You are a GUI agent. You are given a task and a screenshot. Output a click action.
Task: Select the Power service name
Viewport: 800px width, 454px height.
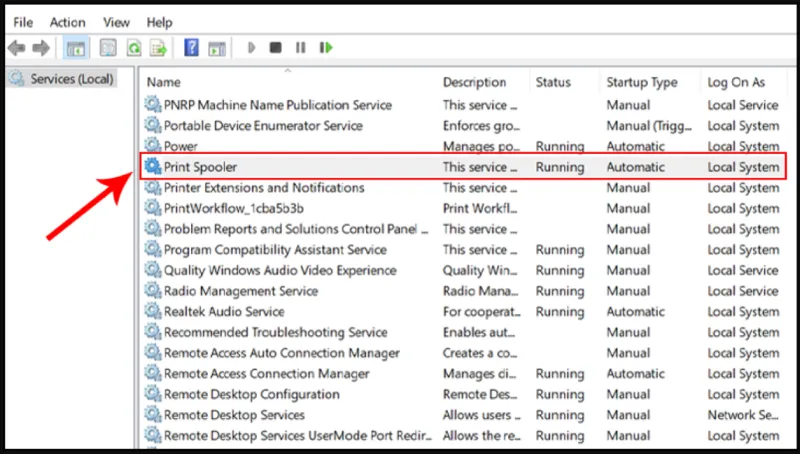[181, 146]
